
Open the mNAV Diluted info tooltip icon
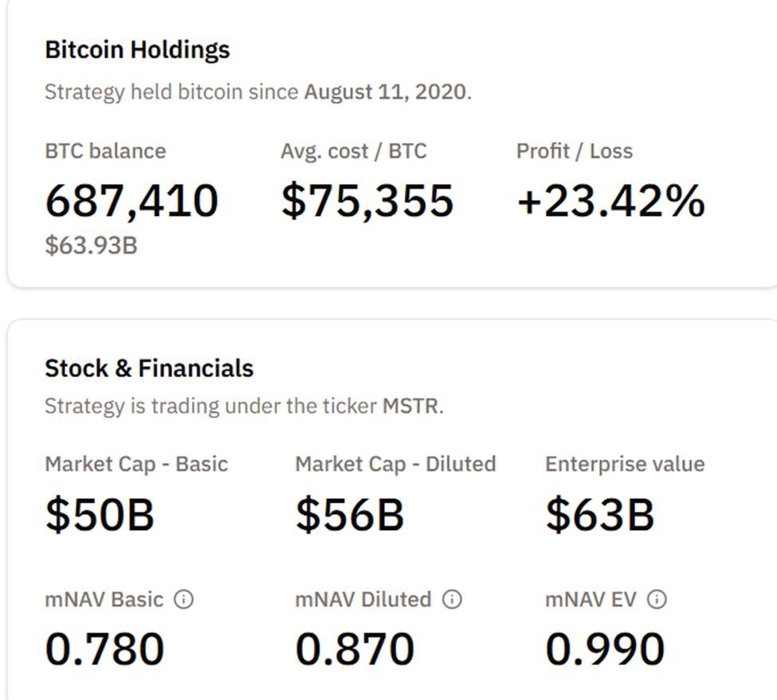451,600
